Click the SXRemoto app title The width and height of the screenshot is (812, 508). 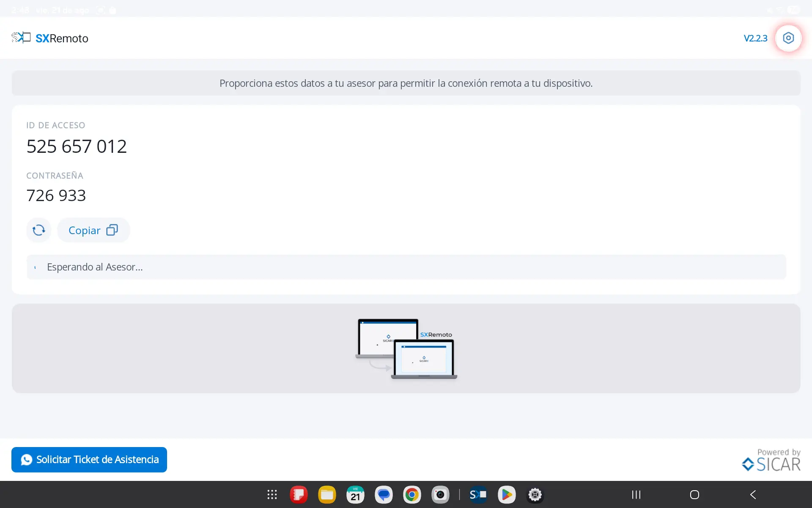click(x=62, y=38)
